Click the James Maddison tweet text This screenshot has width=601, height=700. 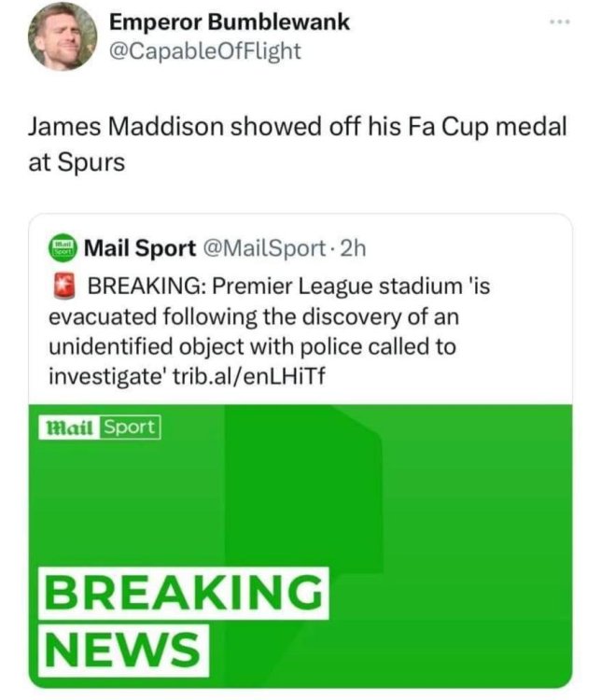(298, 144)
